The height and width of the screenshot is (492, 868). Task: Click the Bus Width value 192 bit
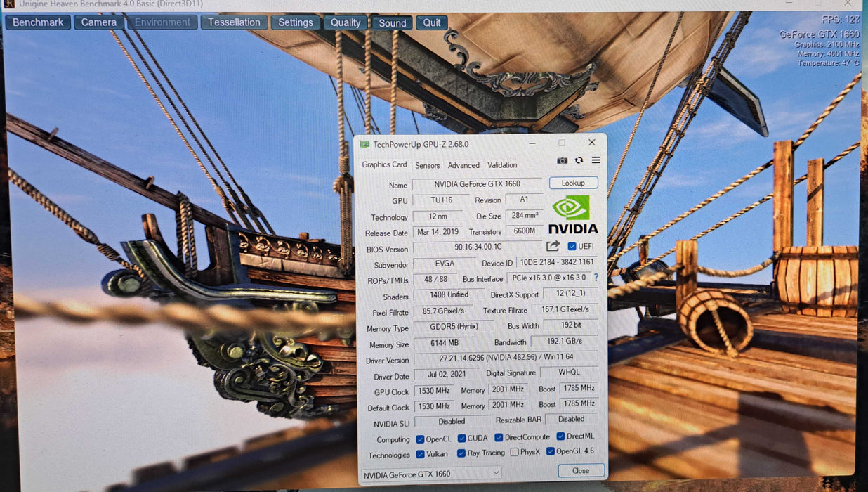point(571,325)
